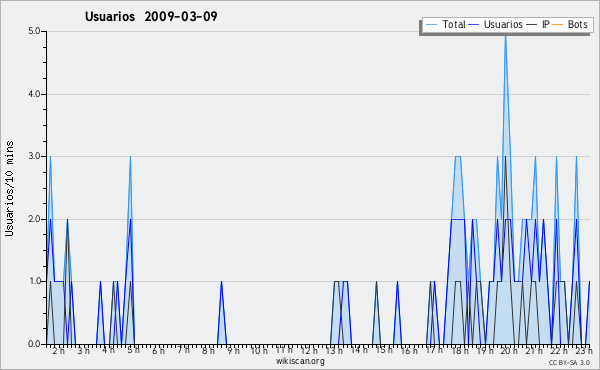Open the wikiscan.org caption
The image size is (600, 370).
[300, 361]
